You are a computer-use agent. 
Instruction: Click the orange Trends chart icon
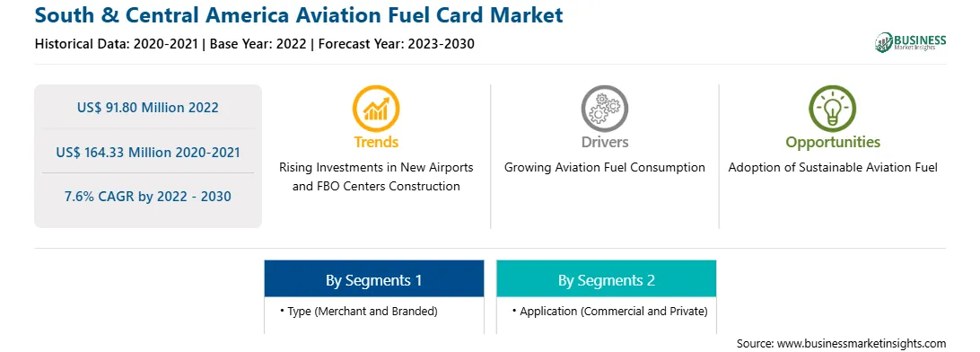(x=376, y=108)
